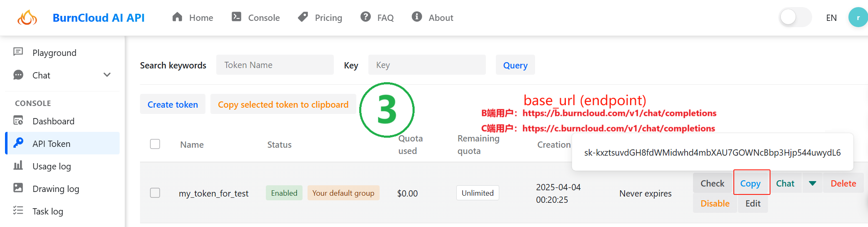Go to Playground in the sidebar
Viewport: 868px width, 227px height.
tap(63, 53)
